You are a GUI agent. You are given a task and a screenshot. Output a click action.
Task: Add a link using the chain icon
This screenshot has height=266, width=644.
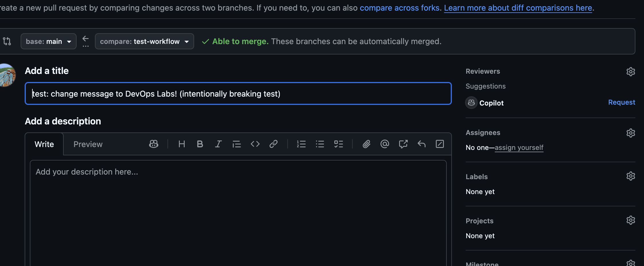coord(273,144)
